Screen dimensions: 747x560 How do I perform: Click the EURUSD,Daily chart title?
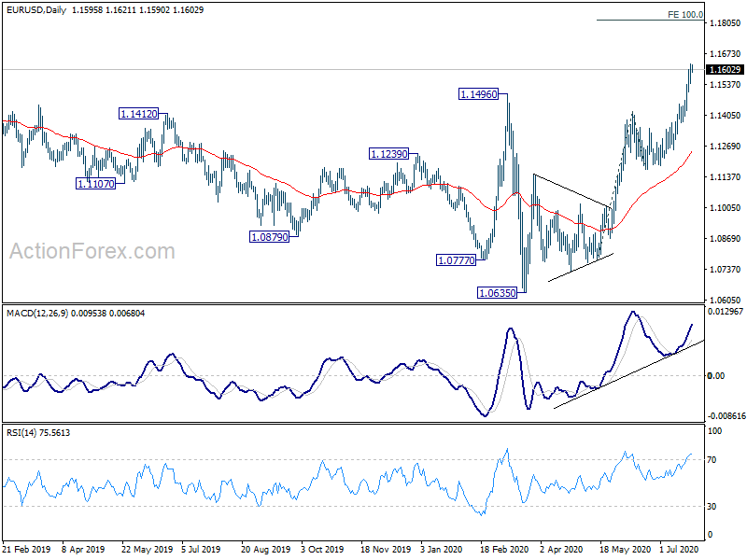pyautogui.click(x=36, y=9)
